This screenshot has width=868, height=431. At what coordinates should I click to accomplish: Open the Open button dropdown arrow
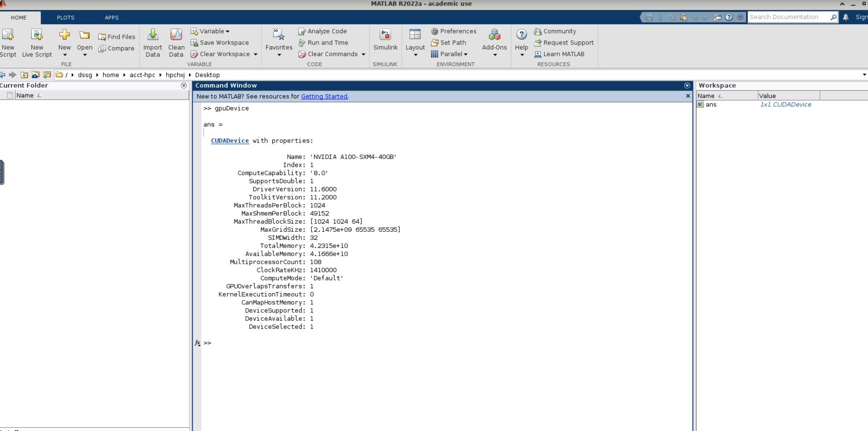click(x=85, y=55)
